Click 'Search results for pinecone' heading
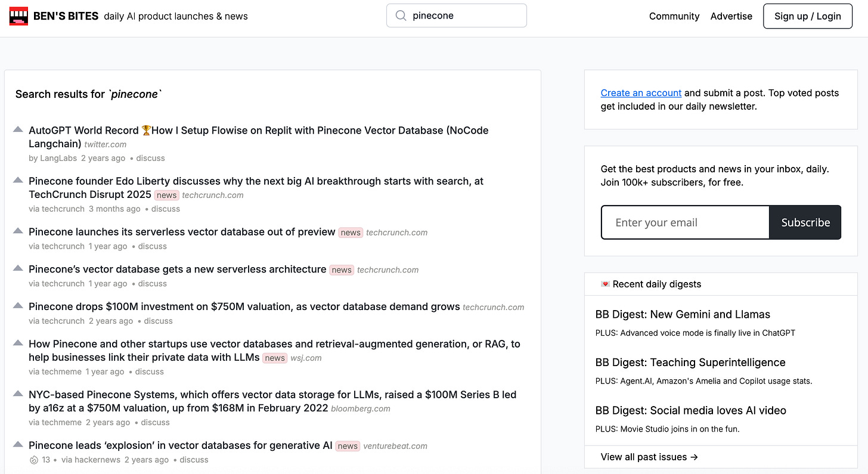The height and width of the screenshot is (474, 868). 89,94
